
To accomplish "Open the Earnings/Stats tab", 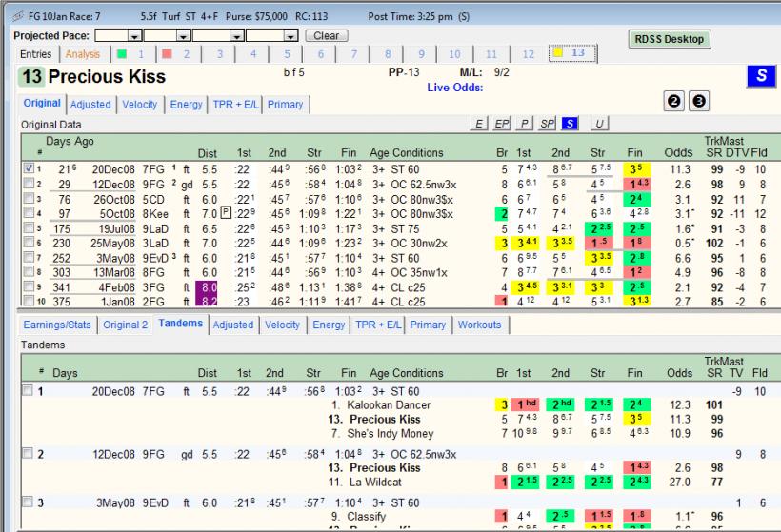I will click(x=57, y=325).
